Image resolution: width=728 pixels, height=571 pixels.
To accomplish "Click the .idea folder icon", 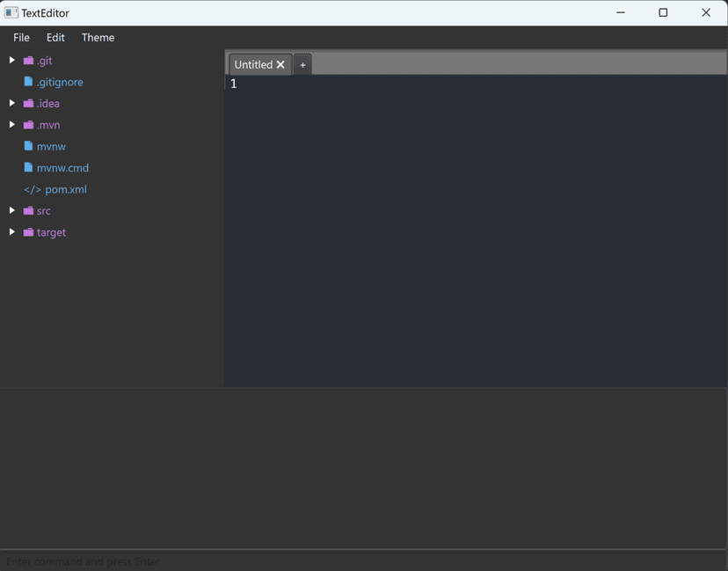I will pos(28,104).
